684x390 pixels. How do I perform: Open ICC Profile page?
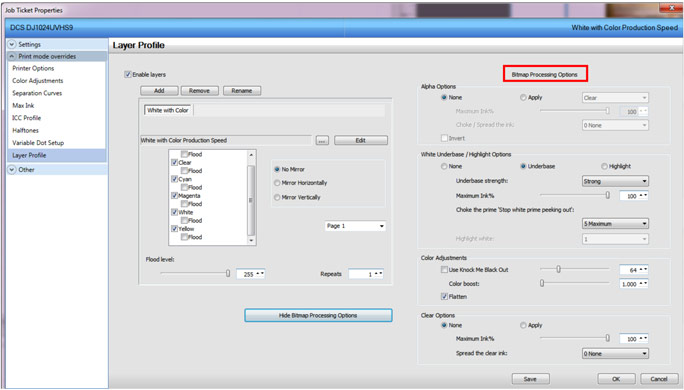click(x=27, y=118)
